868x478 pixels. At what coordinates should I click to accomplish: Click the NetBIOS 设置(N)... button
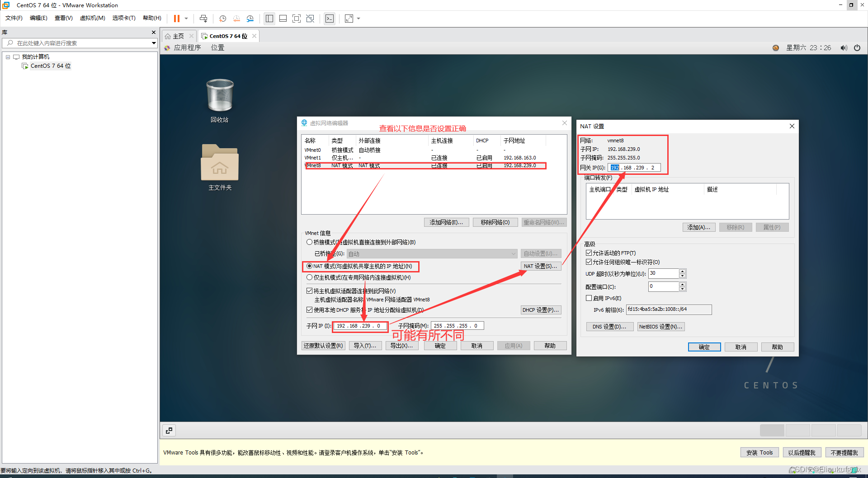tap(661, 327)
